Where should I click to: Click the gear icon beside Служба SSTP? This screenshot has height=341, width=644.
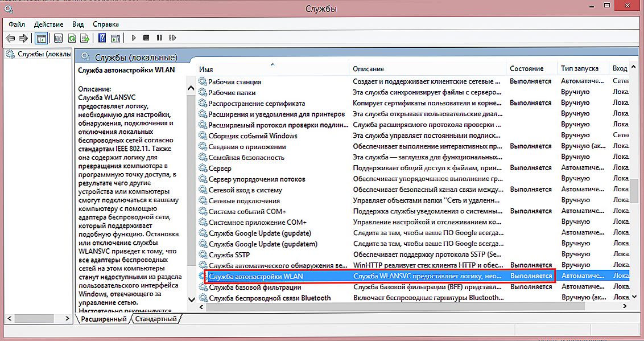tap(203, 254)
